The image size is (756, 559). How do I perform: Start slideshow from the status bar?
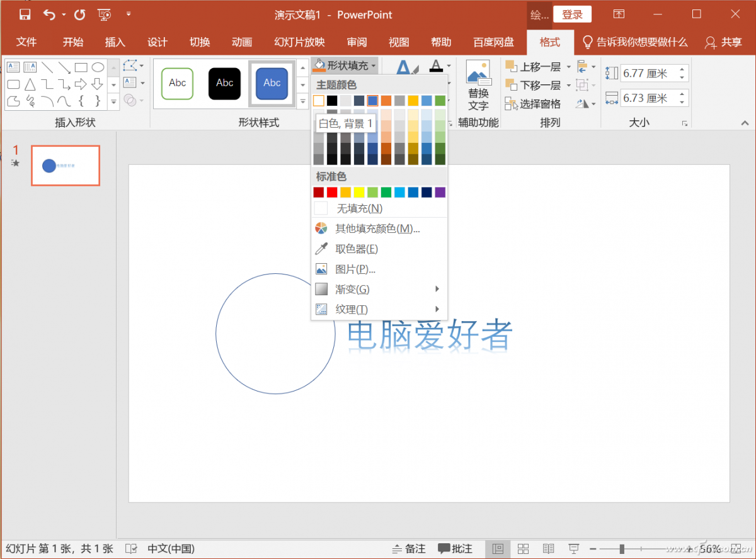coord(574,548)
